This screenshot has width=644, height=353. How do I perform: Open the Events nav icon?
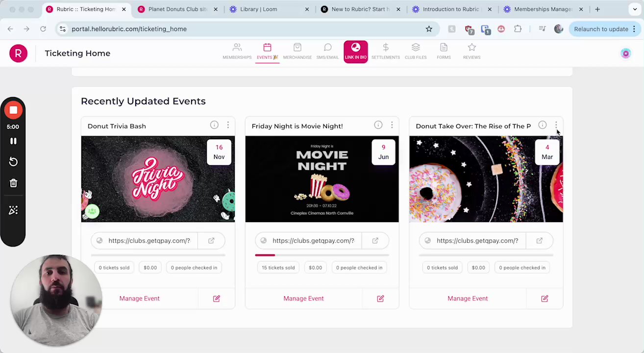[x=267, y=51]
